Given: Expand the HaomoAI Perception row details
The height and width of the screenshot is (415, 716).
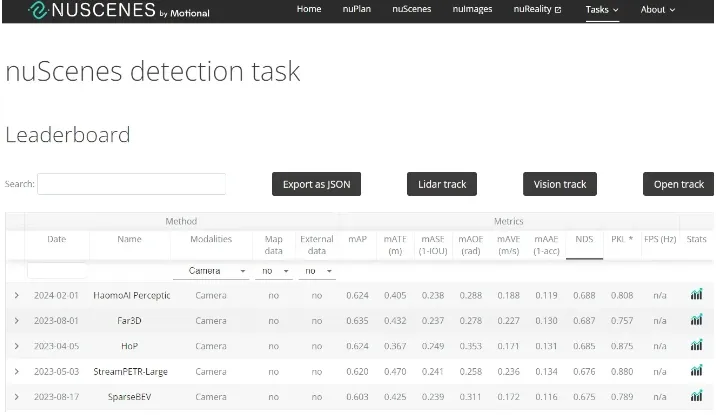Looking at the screenshot, I should coord(16,295).
